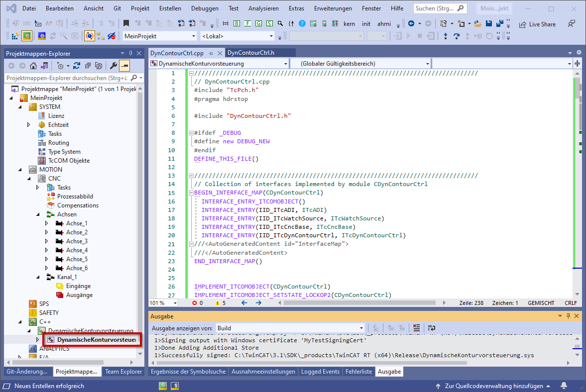The image size is (586, 392).
Task: Open the Datei menu
Action: tap(29, 8)
